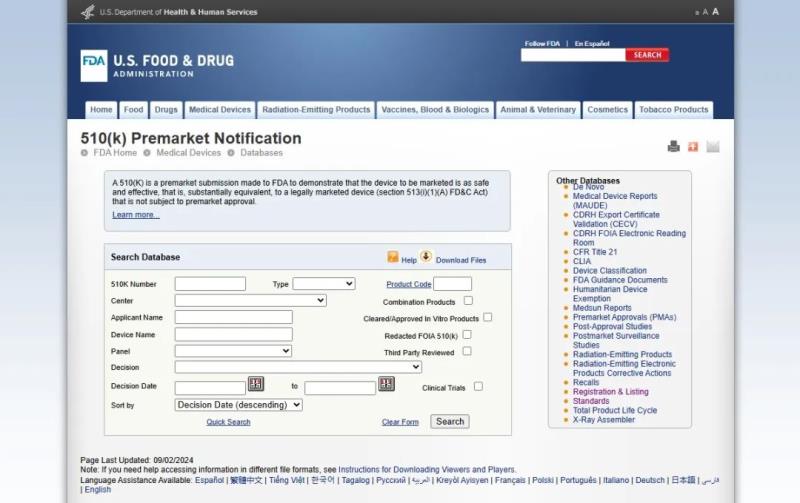This screenshot has height=503, width=800.
Task: Click the email envelope icon
Action: click(713, 147)
